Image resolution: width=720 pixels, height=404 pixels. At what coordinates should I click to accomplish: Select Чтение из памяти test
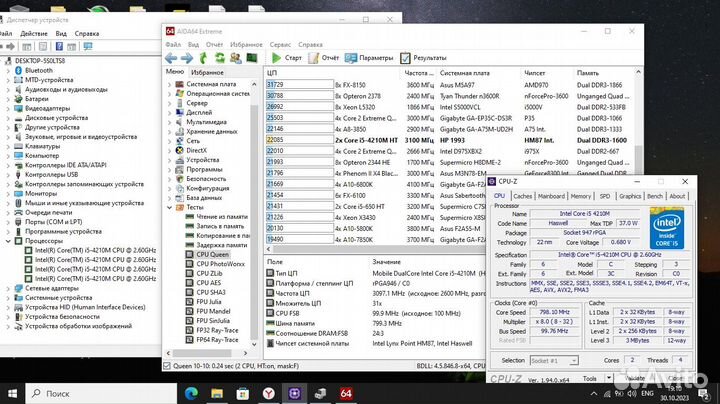pos(222,217)
